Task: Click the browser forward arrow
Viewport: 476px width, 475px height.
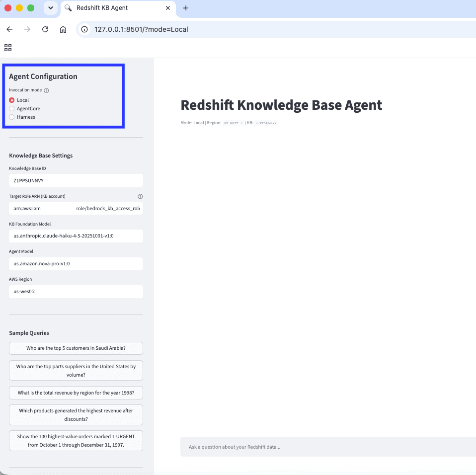Action: pyautogui.click(x=27, y=29)
